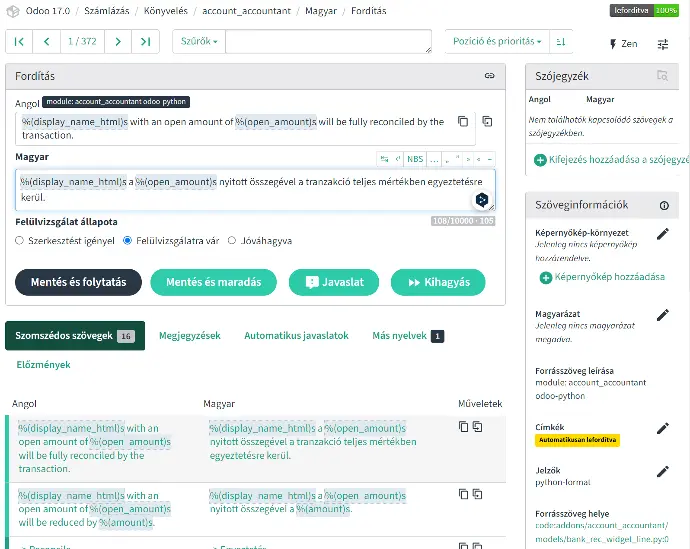
Task: Click the assistant icon inside the translation box
Action: click(x=482, y=200)
